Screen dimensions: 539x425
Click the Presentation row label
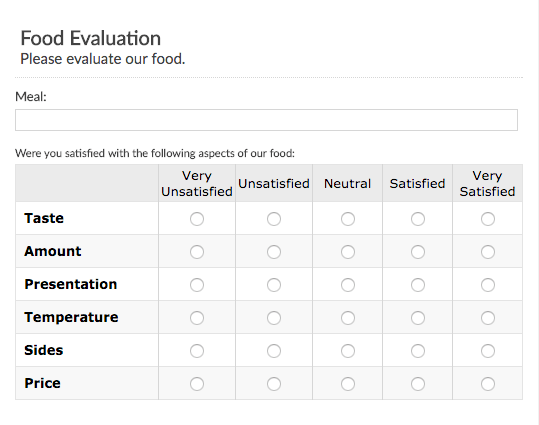pos(71,284)
